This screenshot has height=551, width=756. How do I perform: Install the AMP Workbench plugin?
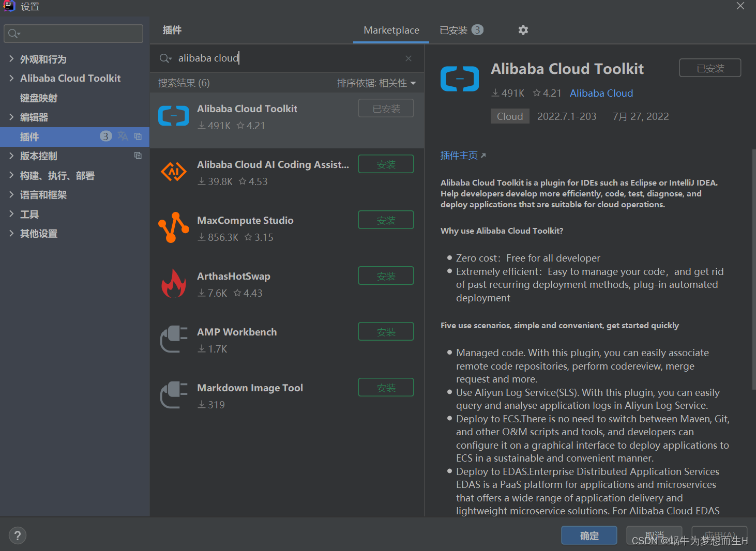pos(386,332)
